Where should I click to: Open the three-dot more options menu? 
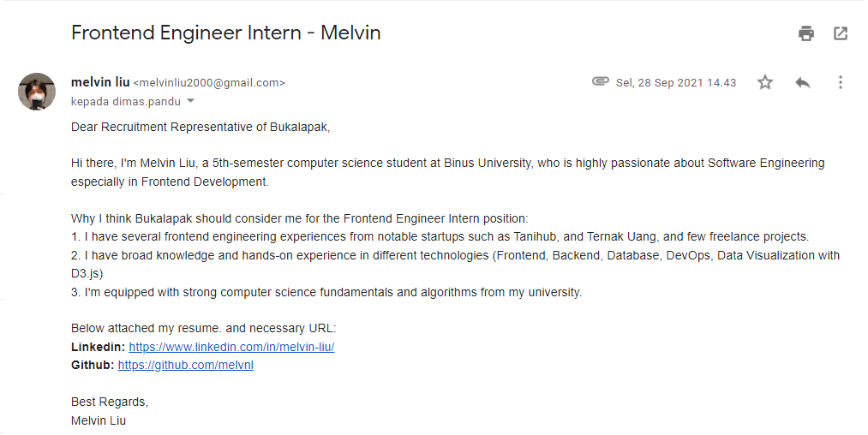point(841,82)
